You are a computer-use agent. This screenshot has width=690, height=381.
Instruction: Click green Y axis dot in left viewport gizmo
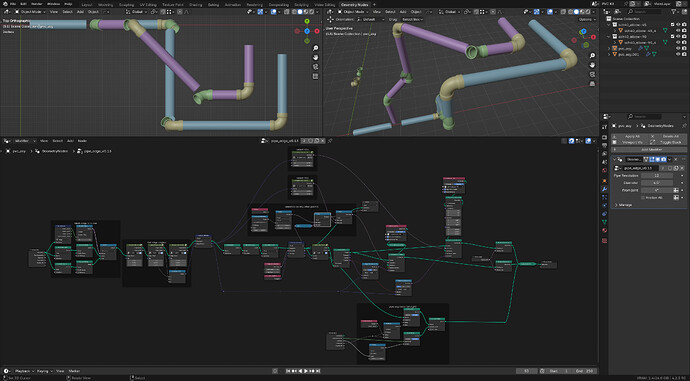pos(307,21)
